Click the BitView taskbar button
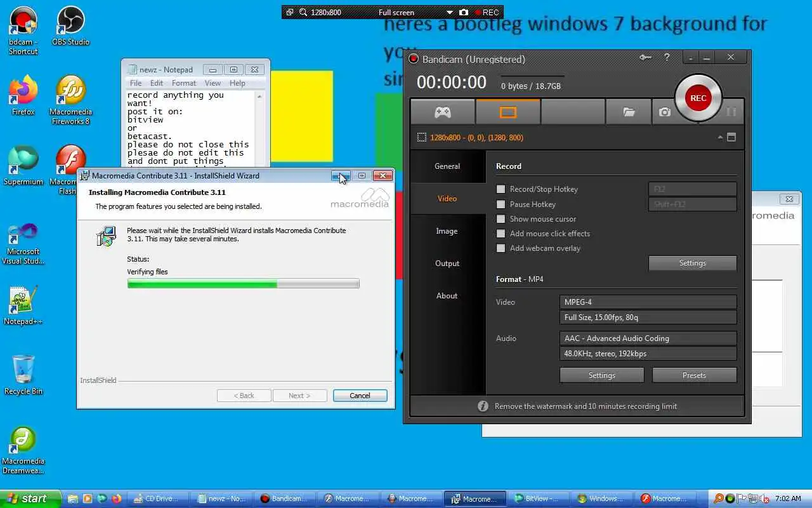Image resolution: width=812 pixels, height=508 pixels. pyautogui.click(x=539, y=498)
